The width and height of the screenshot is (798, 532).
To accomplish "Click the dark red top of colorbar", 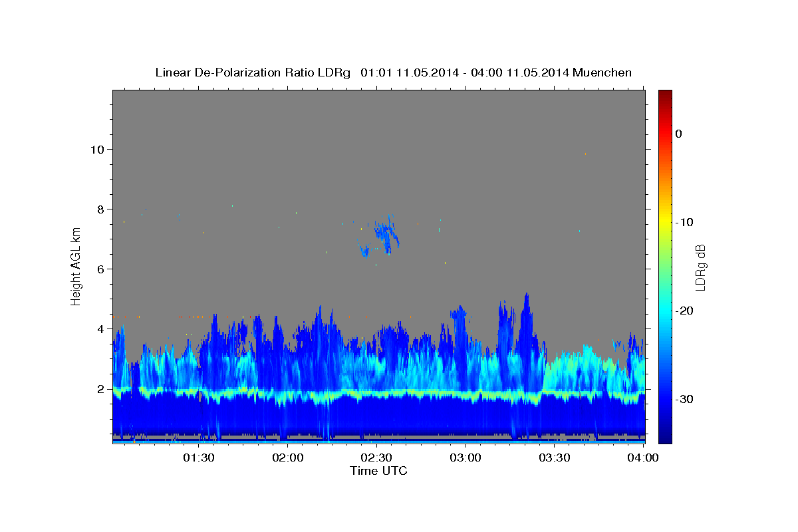I will pyautogui.click(x=665, y=95).
